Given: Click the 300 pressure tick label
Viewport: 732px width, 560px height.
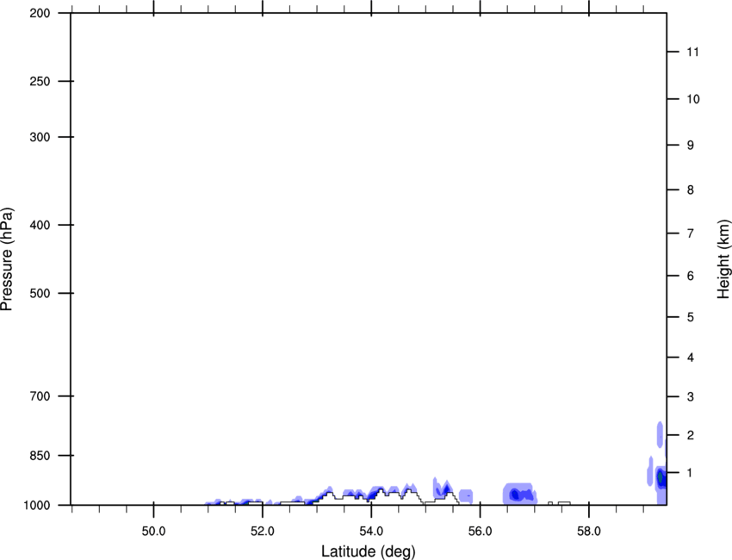Looking at the screenshot, I should click(40, 137).
